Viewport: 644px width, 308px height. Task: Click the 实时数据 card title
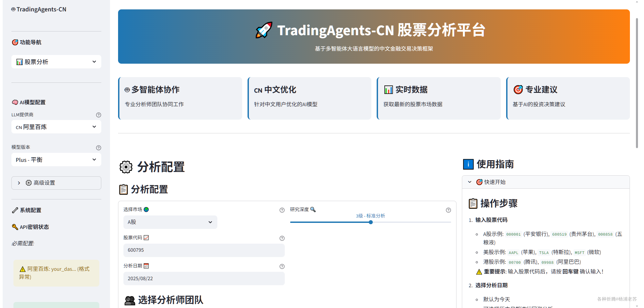tap(412, 90)
